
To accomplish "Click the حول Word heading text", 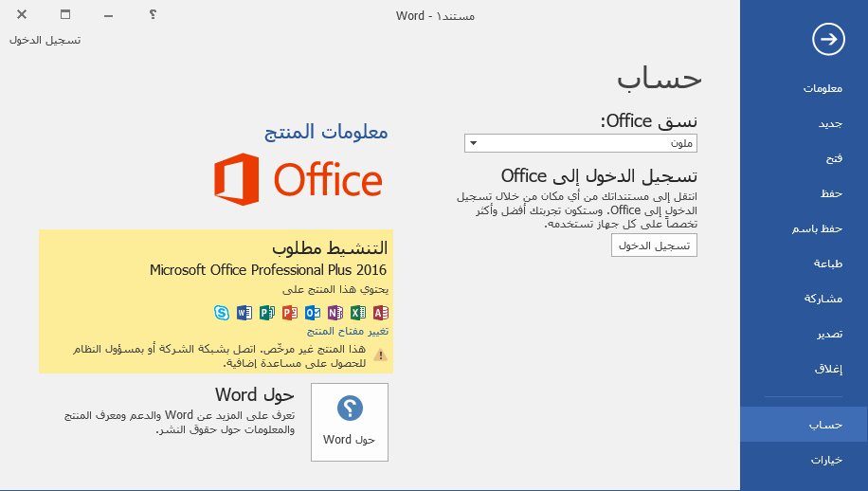I will 255,394.
